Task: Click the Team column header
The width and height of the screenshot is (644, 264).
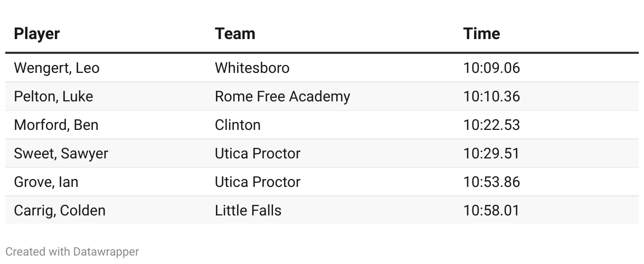Action: (x=235, y=34)
